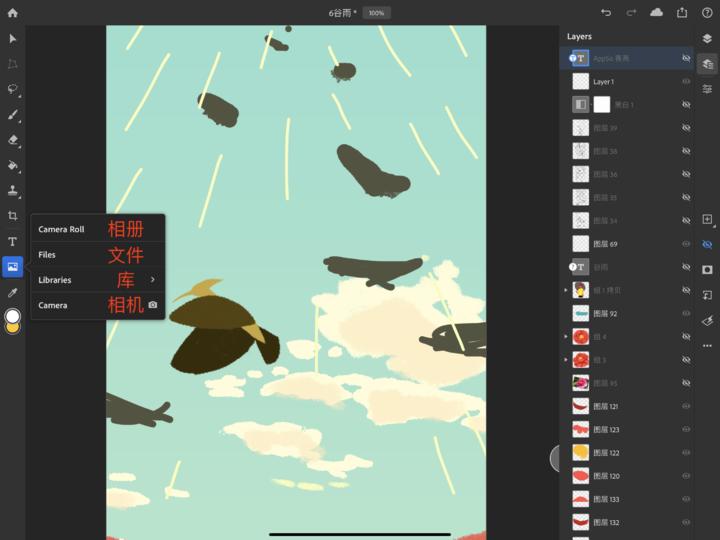Toggle visibility of layer 图层 69
The width and height of the screenshot is (720, 540).
[x=686, y=244]
